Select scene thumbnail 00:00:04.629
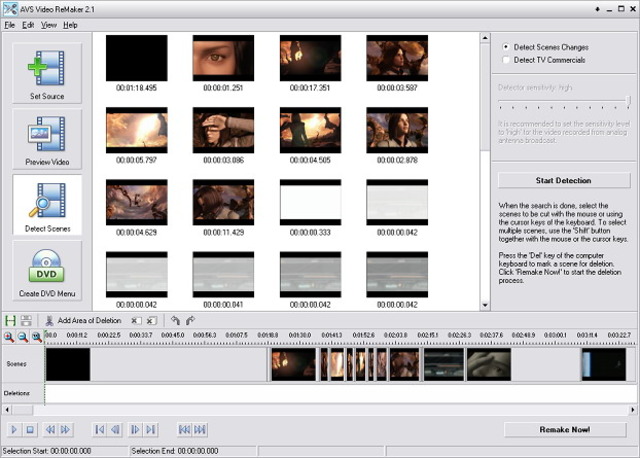The image size is (640, 458). 136,202
